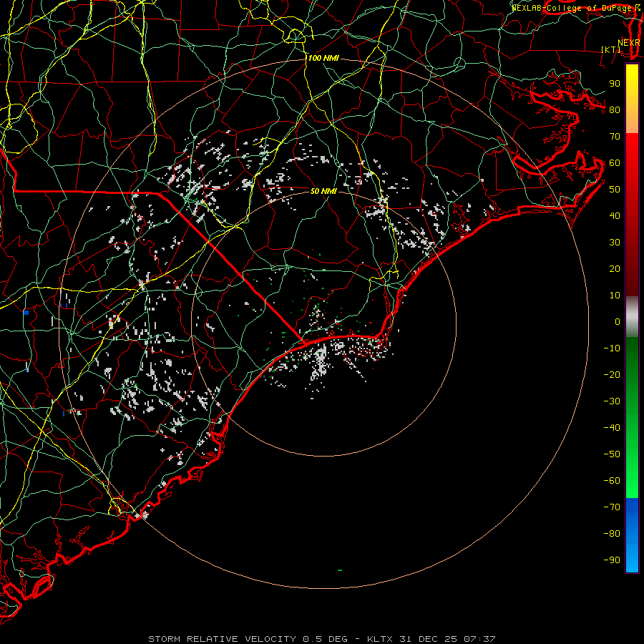Click the positive 40 knot scale label
The height and width of the screenshot is (644, 644).
[x=615, y=215]
